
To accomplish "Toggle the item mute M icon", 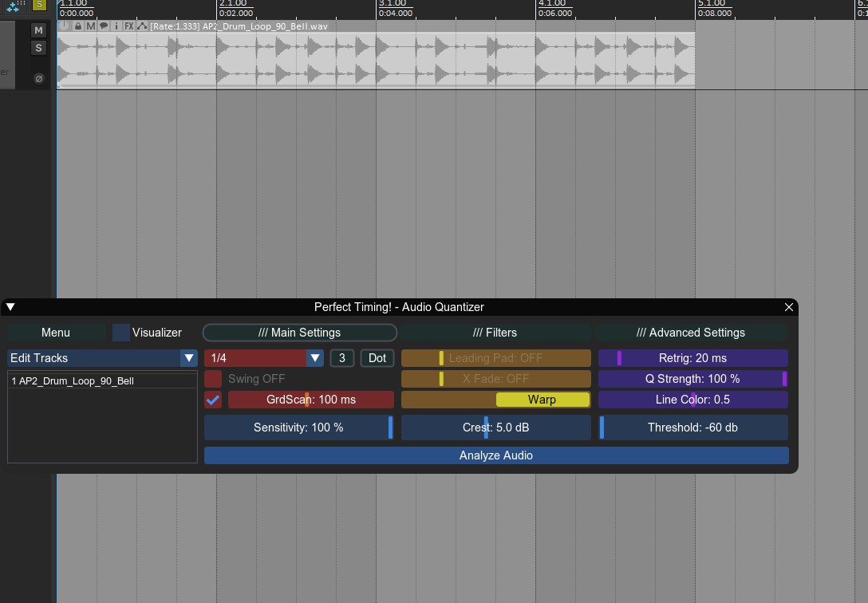I will [91, 26].
